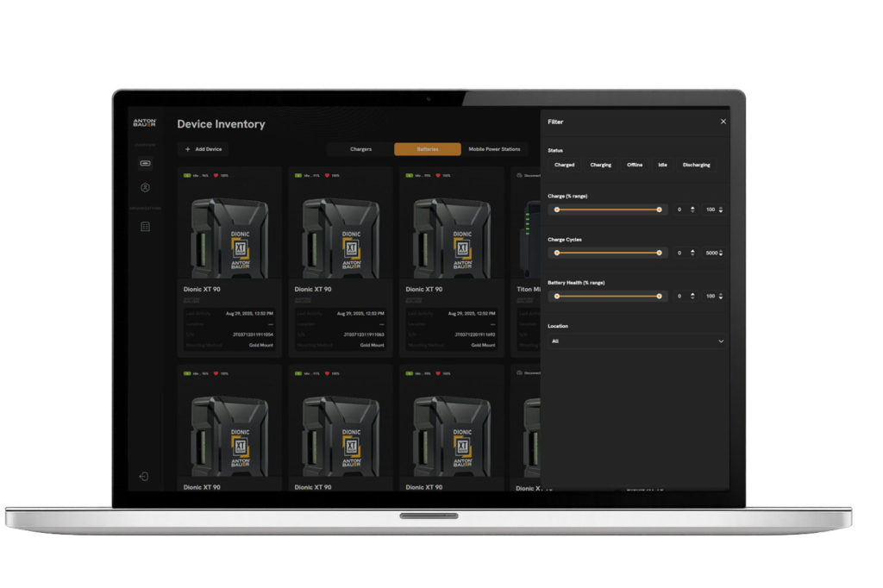
Task: Click the disconnected icon on the Titon card
Action: pyautogui.click(x=520, y=175)
